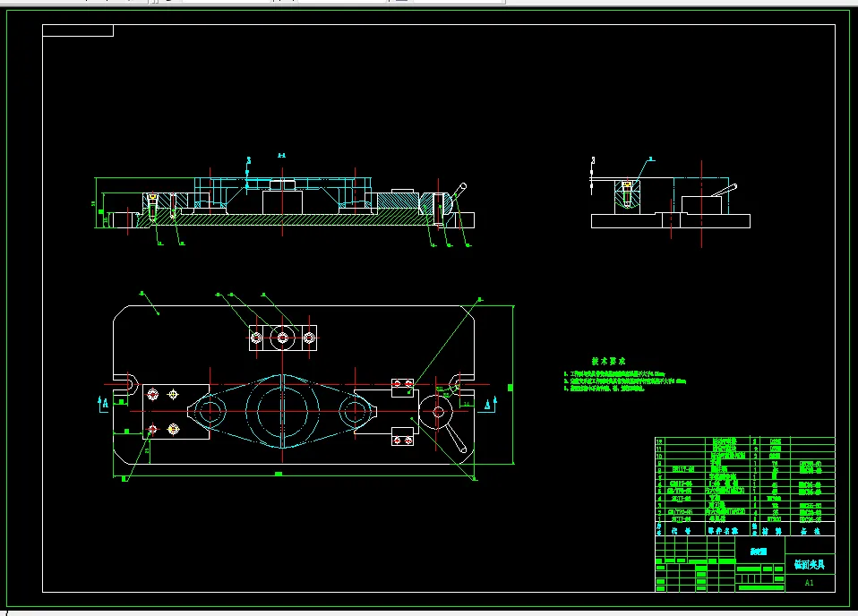Select the large center circle of the workpiece
The width and height of the screenshot is (858, 616).
pyautogui.click(x=282, y=411)
